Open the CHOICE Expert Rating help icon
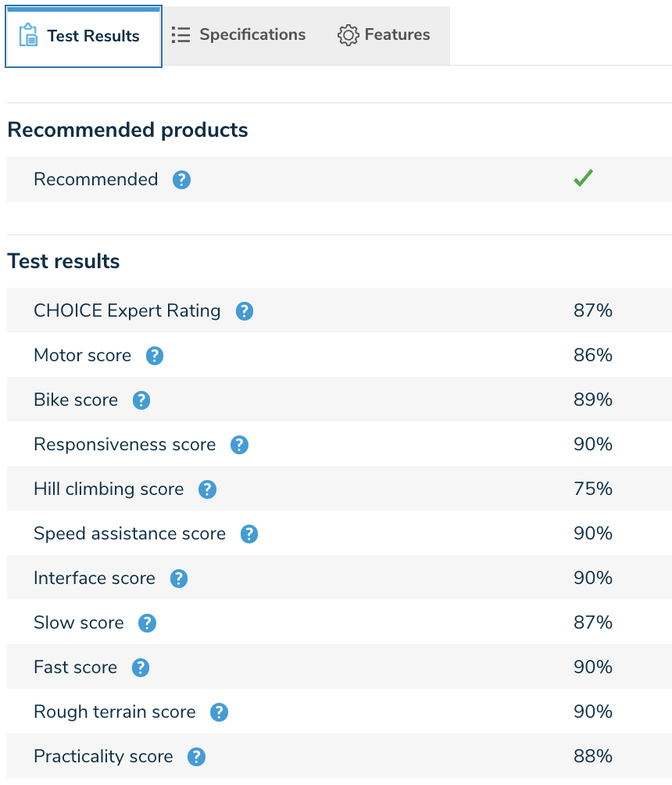This screenshot has height=785, width=672. (244, 310)
